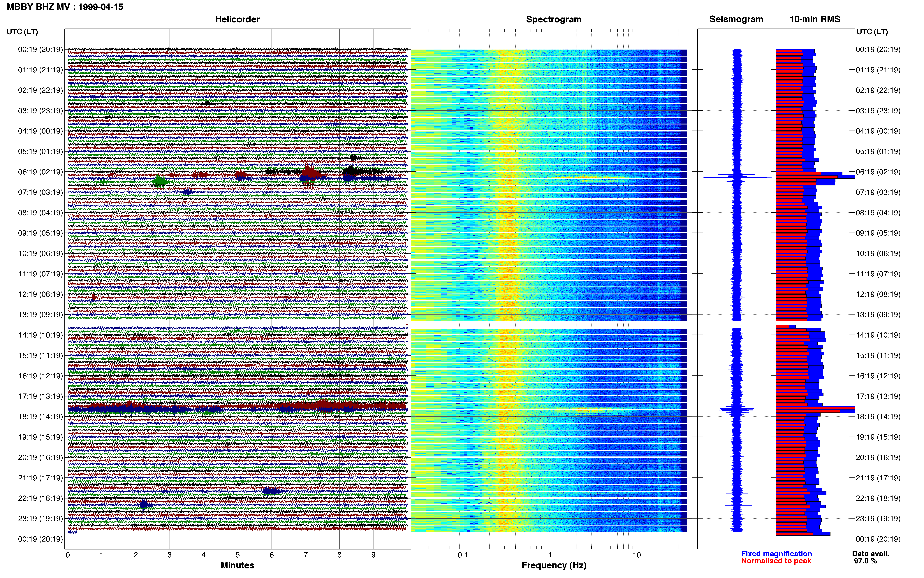Screen dimensions: 924x578
Task: Click the right '10:19 (06:19)' time label
Action: coord(878,253)
